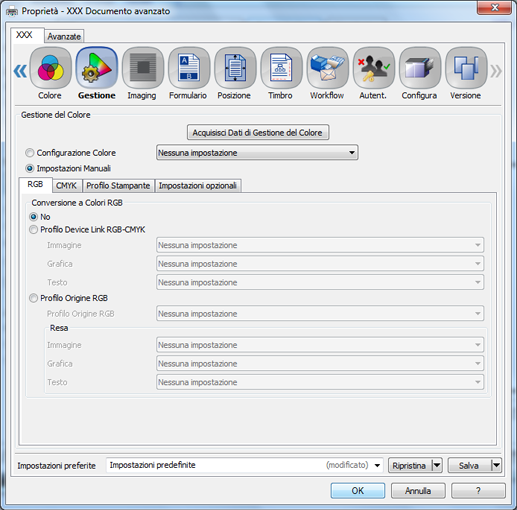Click Acquisisci Dati di Gestione del Colore
The width and height of the screenshot is (517, 510).
(258, 133)
